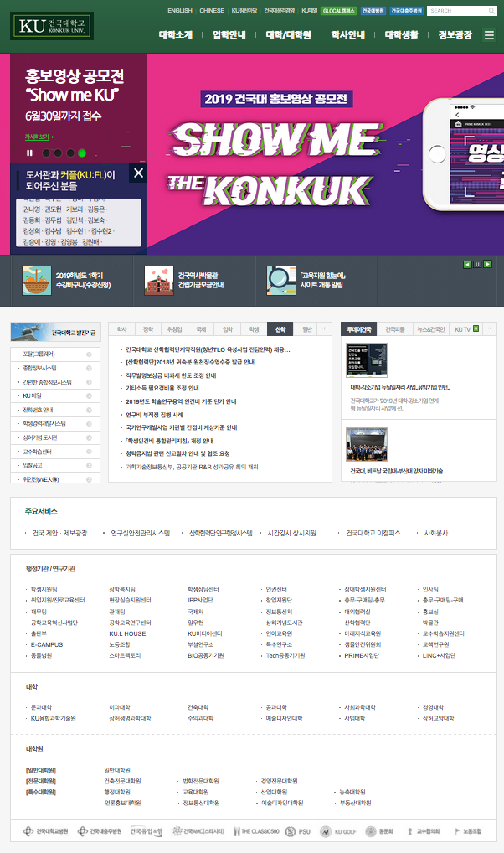The width and height of the screenshot is (504, 853).
Task: Click arrow icon beside 종합정보시스템
Action: (x=90, y=369)
